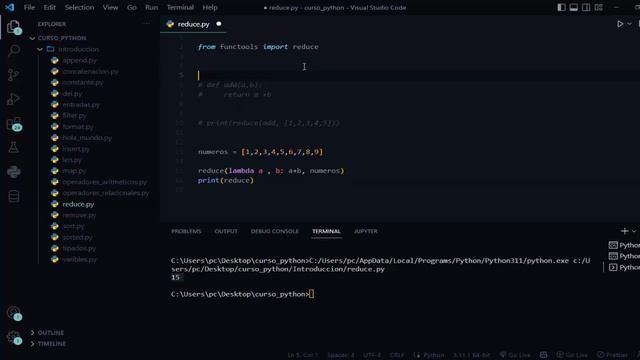Open map.py in the explorer
The width and height of the screenshot is (640, 360).
click(74, 171)
